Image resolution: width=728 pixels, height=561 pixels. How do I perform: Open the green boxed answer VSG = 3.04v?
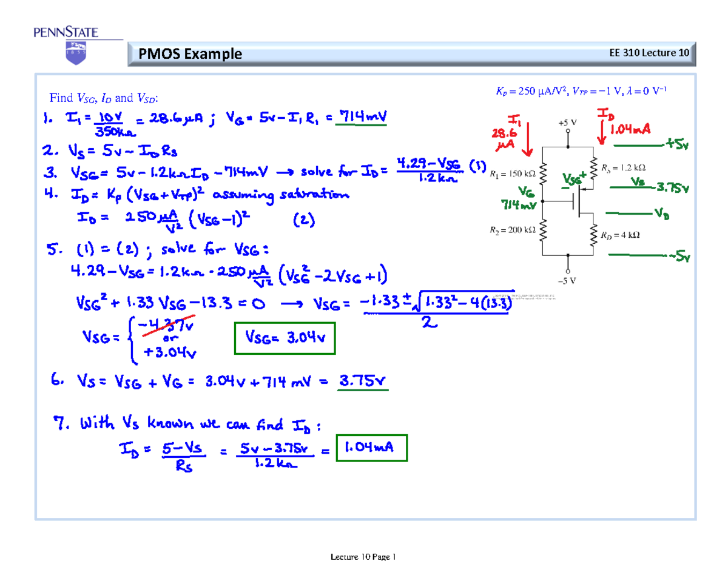click(284, 337)
